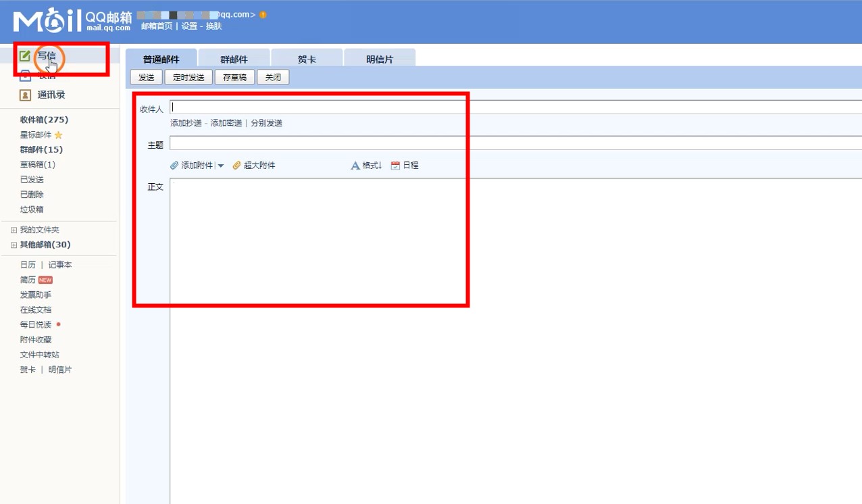Click the 日程 calendar icon

[x=395, y=166]
